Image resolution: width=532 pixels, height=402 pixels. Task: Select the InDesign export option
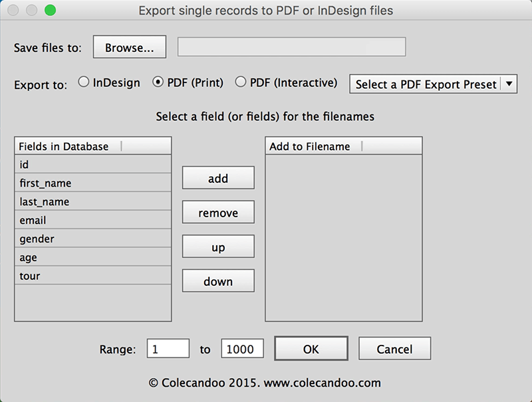click(84, 82)
